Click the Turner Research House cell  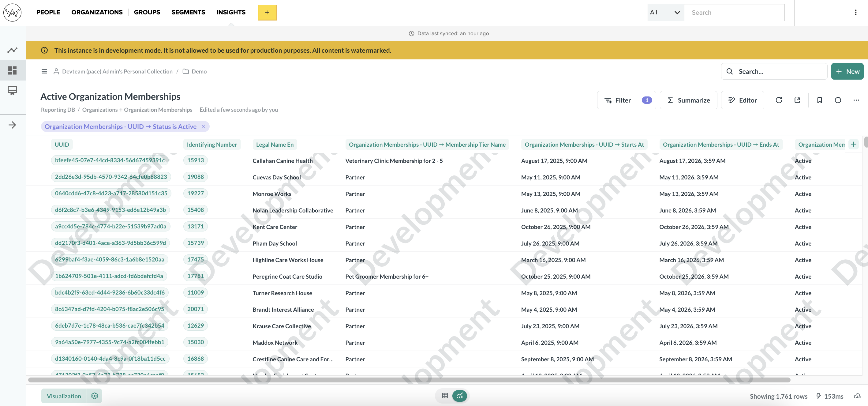tap(282, 293)
